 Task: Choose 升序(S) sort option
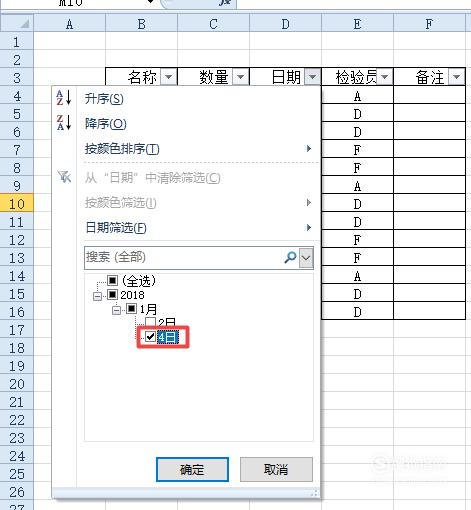coord(104,99)
